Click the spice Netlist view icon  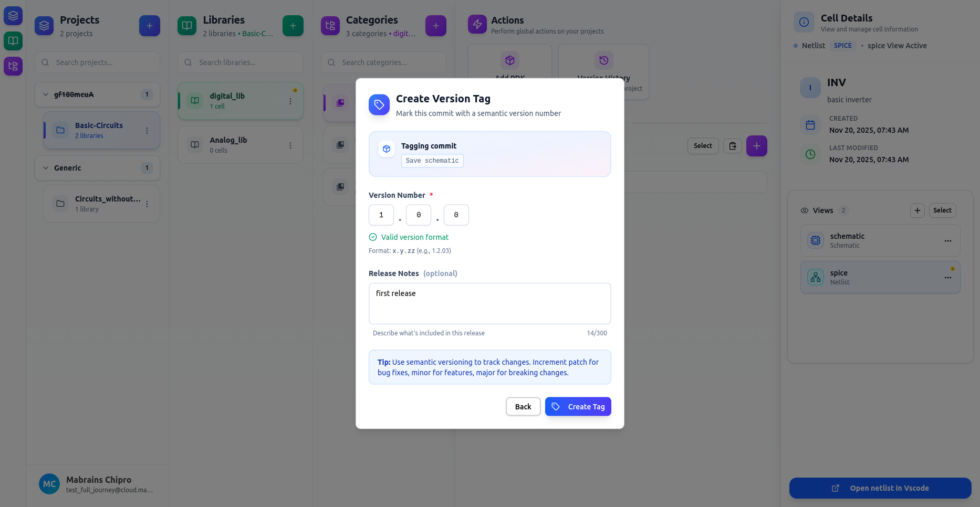815,277
